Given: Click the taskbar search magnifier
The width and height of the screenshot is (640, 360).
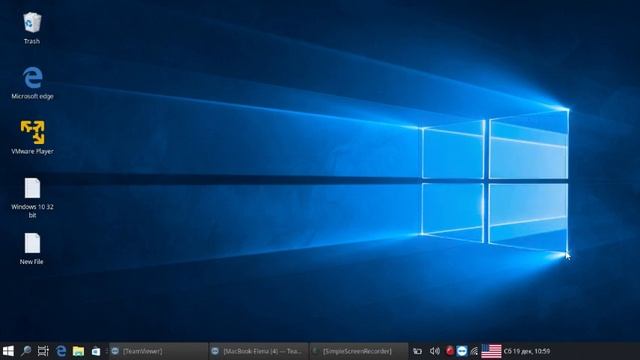Looking at the screenshot, I should [x=26, y=351].
